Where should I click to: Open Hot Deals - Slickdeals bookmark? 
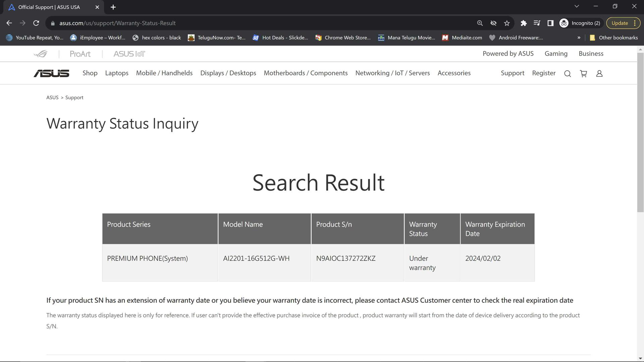click(280, 38)
